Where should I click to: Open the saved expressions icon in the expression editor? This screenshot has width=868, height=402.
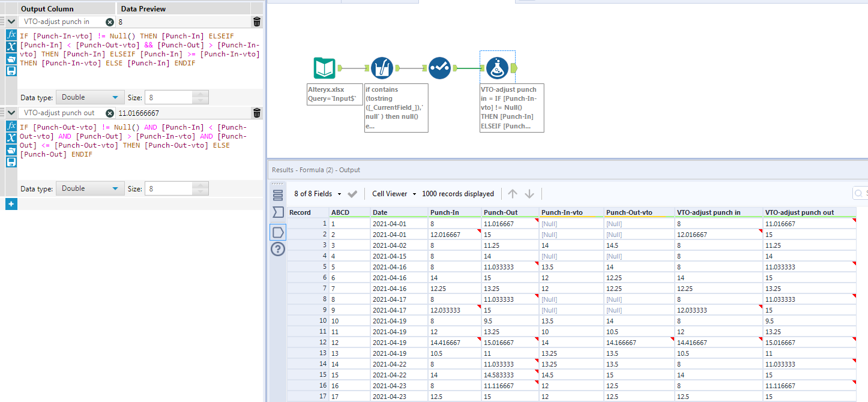click(x=11, y=59)
